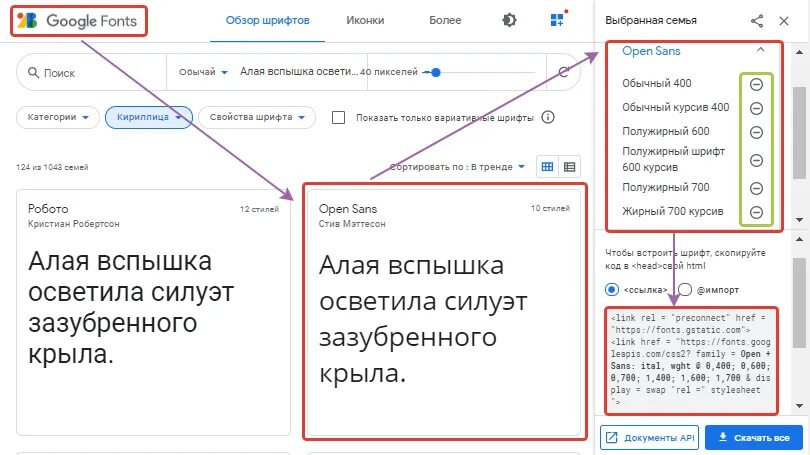This screenshot has height=455, width=810.
Task: Click the embed code scrollbar up arrow
Action: click(799, 239)
